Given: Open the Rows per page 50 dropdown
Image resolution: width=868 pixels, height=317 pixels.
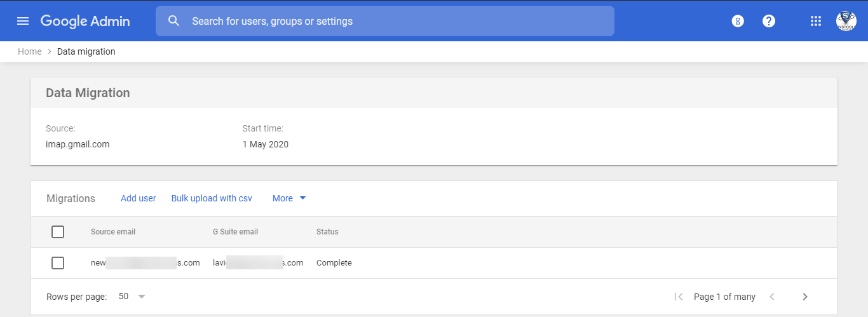Looking at the screenshot, I should [x=132, y=297].
